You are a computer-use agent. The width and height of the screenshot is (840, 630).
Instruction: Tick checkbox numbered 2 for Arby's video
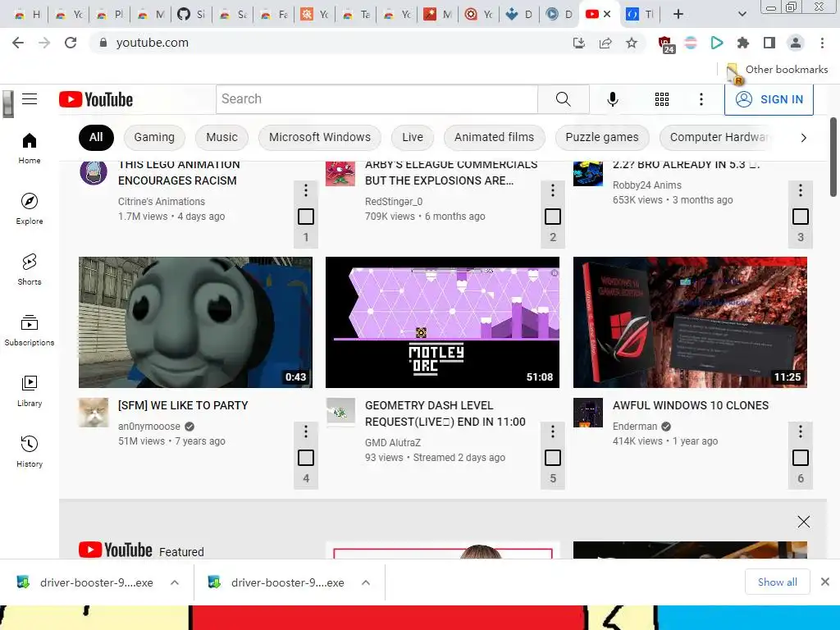[x=553, y=217]
